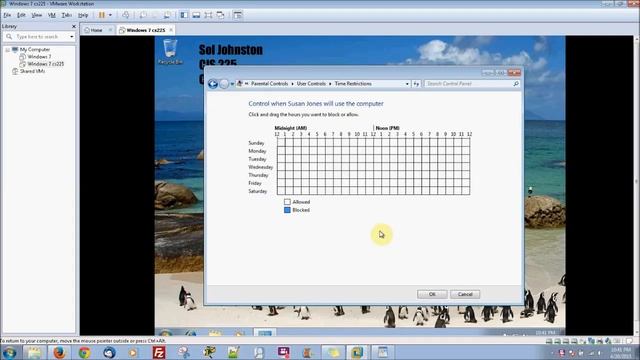Click the Back arrow in Control Panel window
This screenshot has width=640, height=360.
click(213, 84)
